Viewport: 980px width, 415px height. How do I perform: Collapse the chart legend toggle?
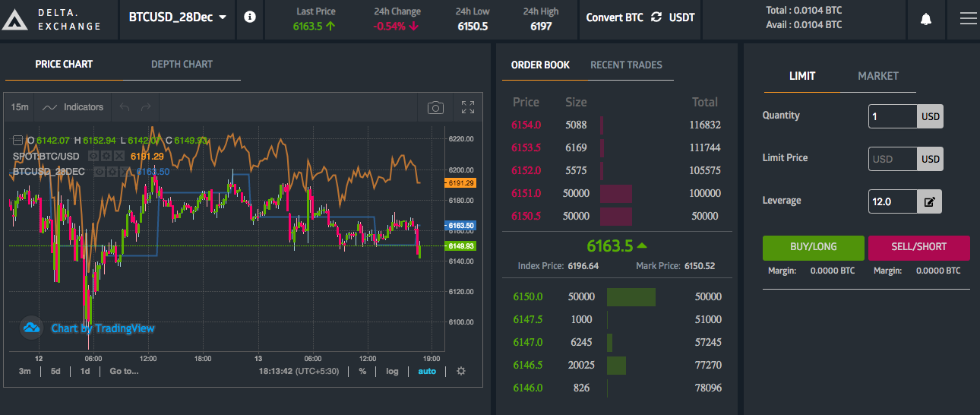pyautogui.click(x=17, y=140)
